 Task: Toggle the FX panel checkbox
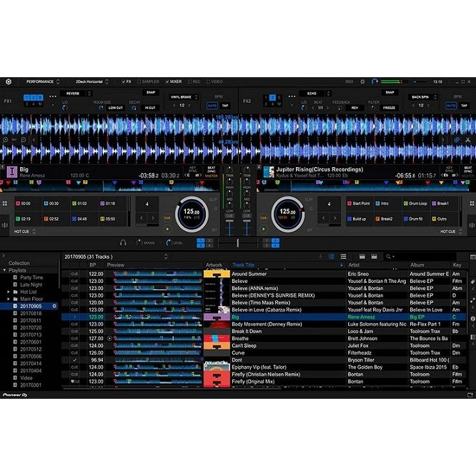point(123,81)
